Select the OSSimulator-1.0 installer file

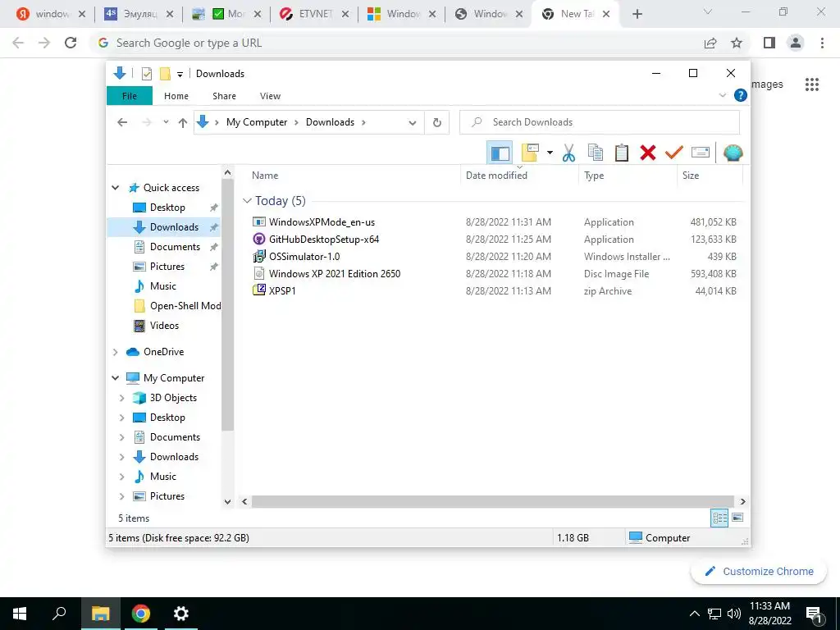pyautogui.click(x=304, y=256)
